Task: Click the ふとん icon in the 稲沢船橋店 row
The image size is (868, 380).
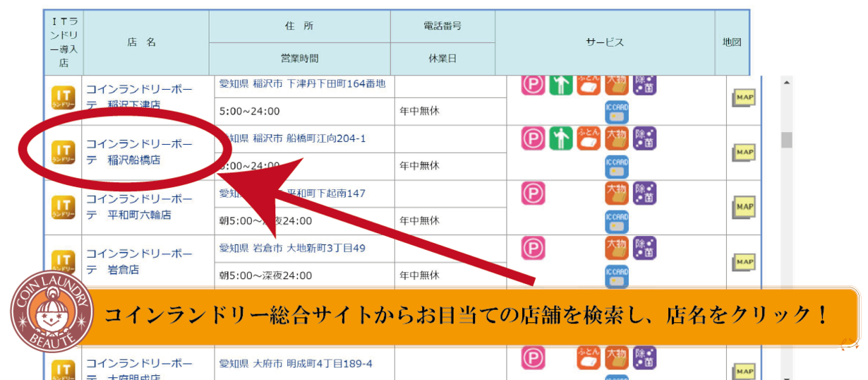Action: [589, 138]
